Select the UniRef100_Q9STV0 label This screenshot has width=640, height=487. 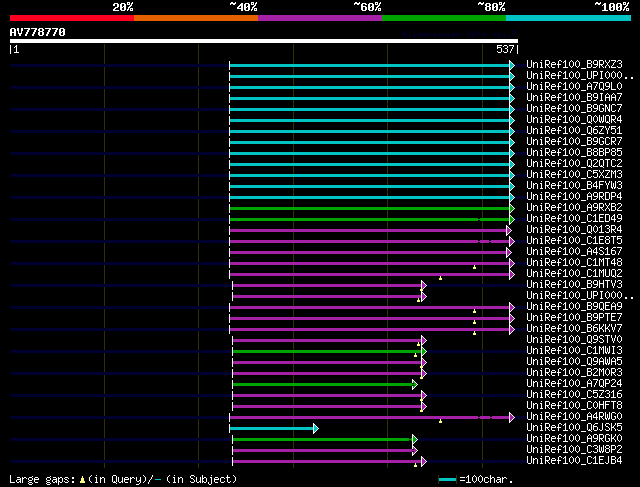[574, 340]
